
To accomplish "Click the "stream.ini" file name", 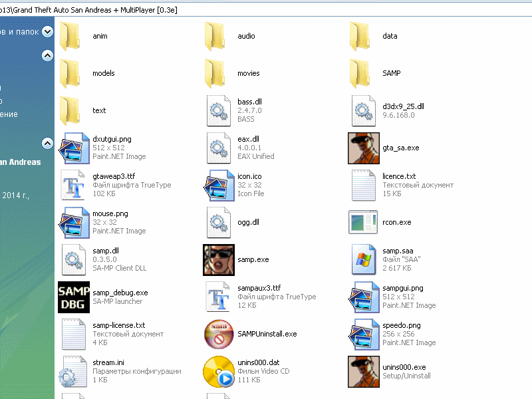I will 108,362.
